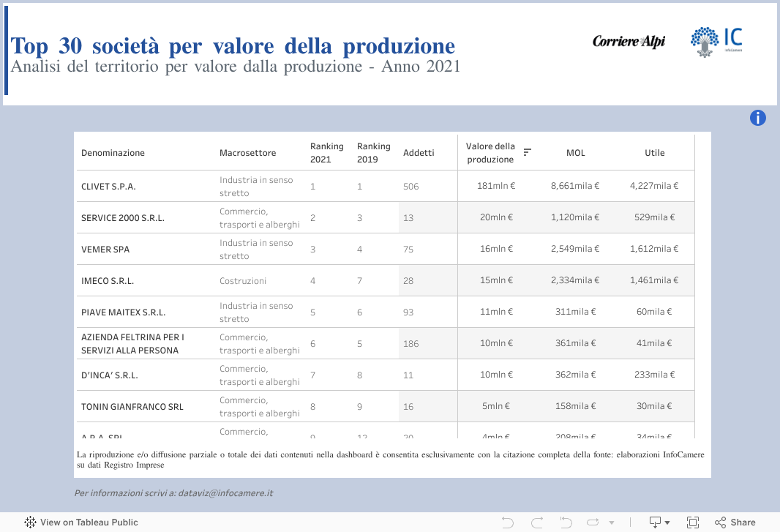Select the Denominazione column header

pos(113,153)
